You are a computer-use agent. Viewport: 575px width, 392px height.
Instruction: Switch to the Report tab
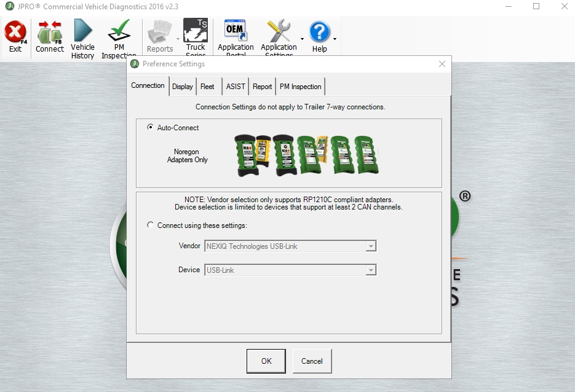pos(262,87)
